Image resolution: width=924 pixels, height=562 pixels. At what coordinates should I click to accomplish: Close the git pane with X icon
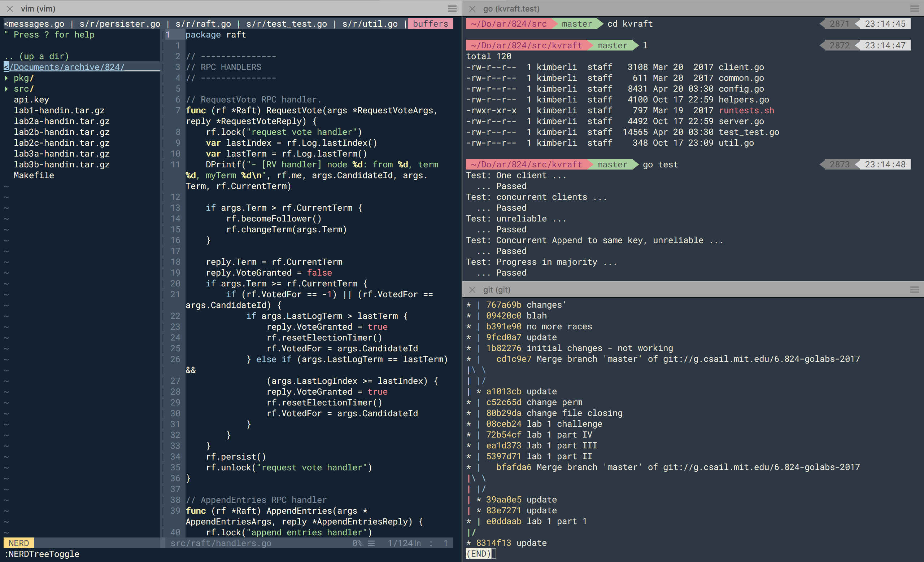tap(472, 290)
